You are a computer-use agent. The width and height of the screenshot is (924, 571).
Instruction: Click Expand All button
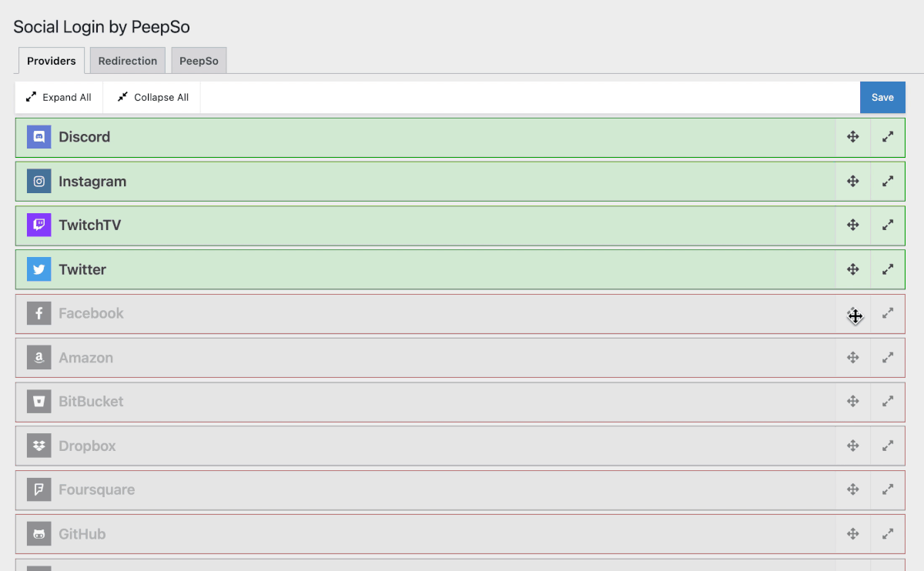tap(59, 98)
